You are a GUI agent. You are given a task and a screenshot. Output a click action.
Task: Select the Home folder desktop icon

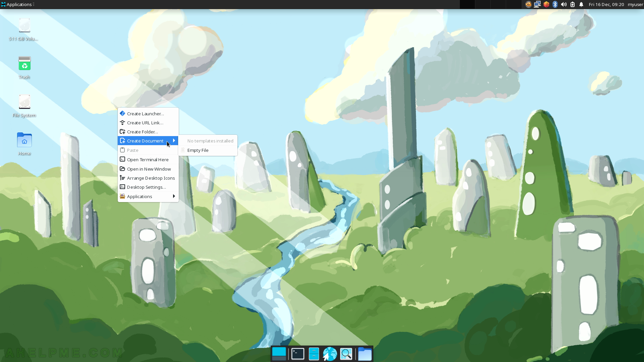[24, 144]
